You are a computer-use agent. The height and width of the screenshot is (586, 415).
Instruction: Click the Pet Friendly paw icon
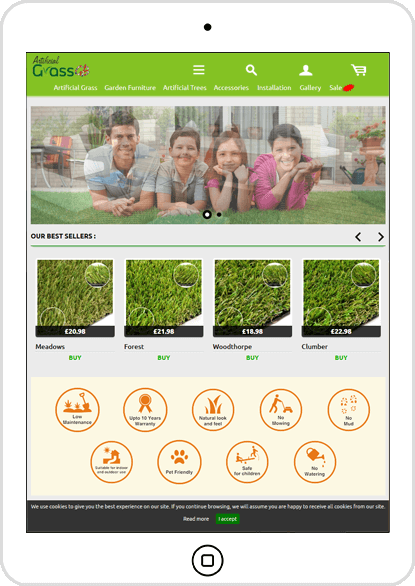tap(179, 462)
